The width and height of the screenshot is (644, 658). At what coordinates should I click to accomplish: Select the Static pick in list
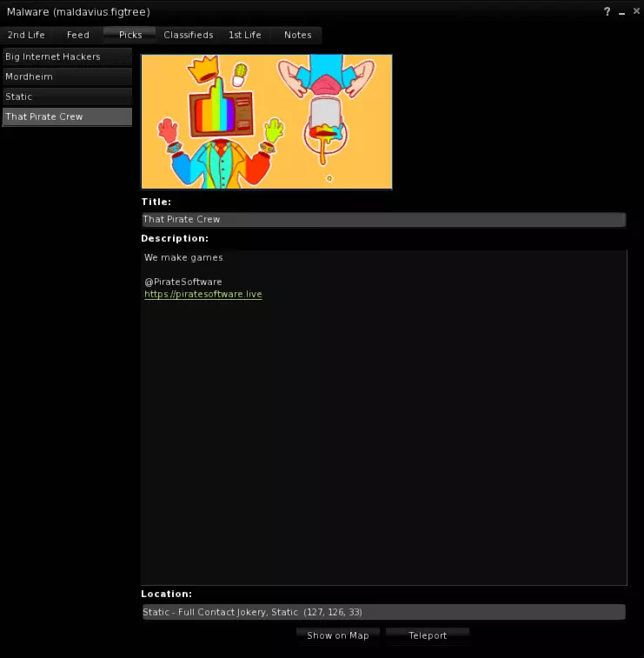pyautogui.click(x=67, y=96)
